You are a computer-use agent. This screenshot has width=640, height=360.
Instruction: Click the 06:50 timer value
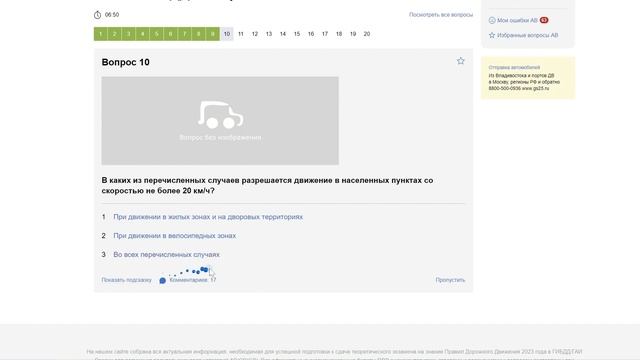point(112,15)
